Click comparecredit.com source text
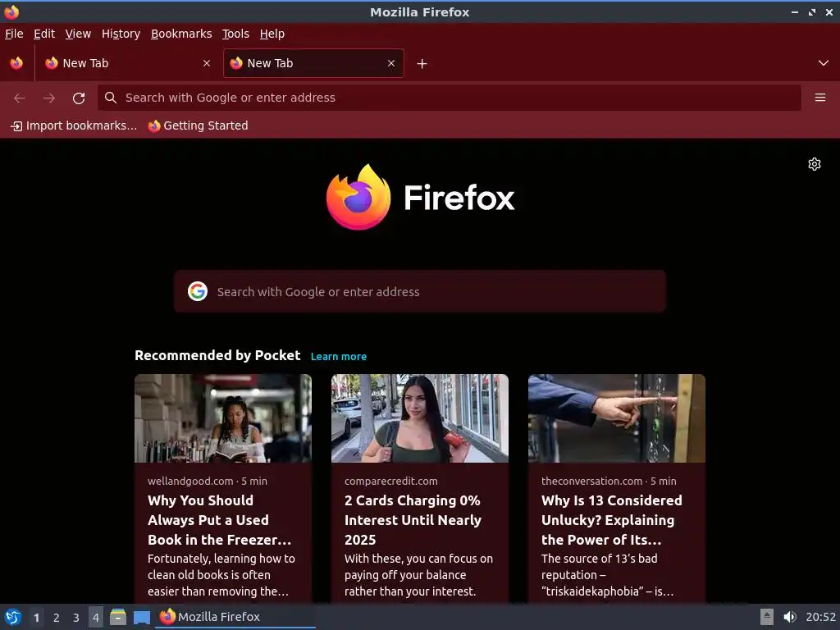This screenshot has width=840, height=630. [391, 481]
